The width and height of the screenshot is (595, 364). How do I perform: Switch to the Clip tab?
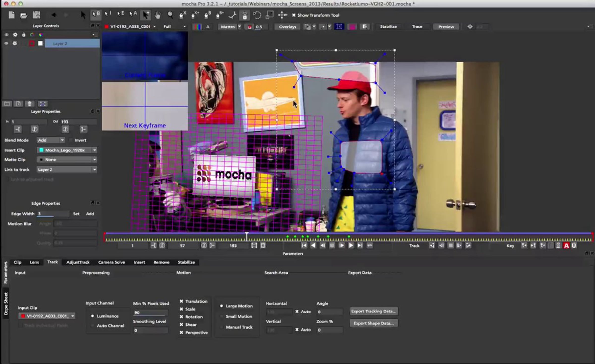17,262
